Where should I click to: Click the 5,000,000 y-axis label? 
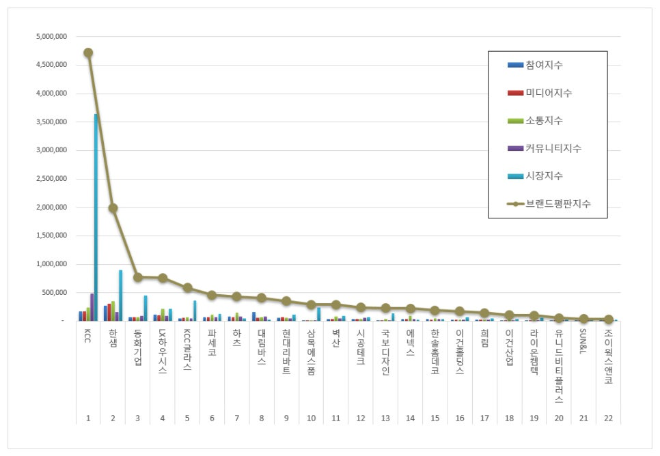click(x=51, y=36)
